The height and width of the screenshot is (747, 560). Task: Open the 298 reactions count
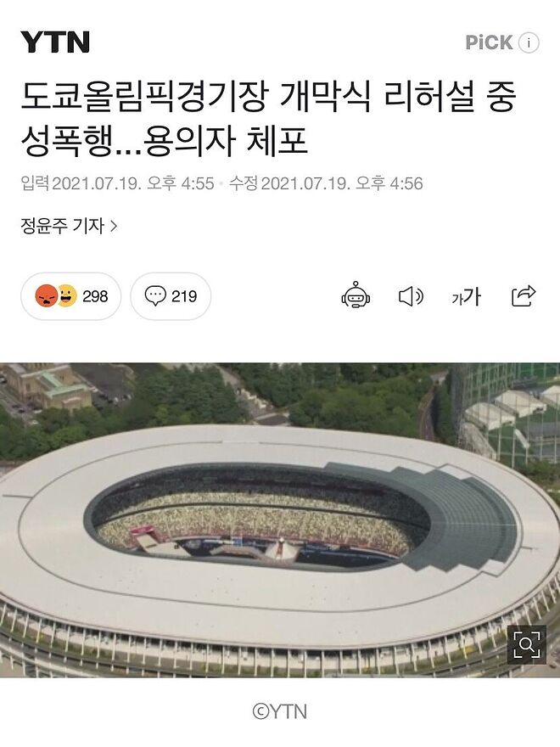pos(95,296)
